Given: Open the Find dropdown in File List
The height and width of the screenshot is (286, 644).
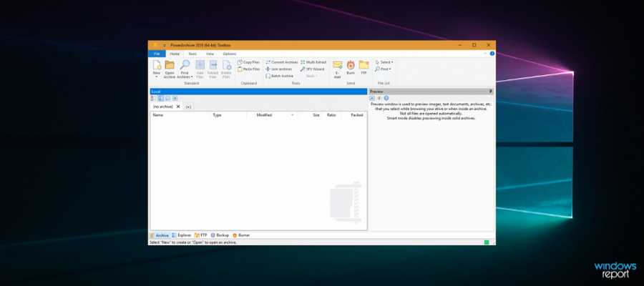Looking at the screenshot, I should (x=383, y=69).
